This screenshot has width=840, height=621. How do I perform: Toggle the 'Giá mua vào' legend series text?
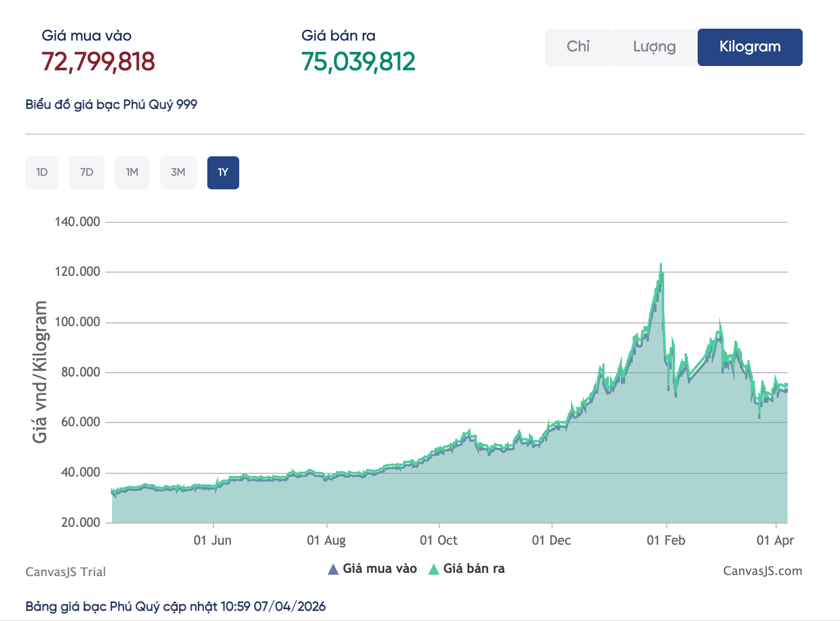(379, 569)
